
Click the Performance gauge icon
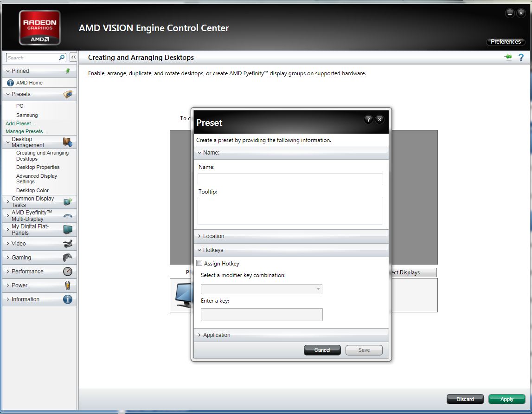(68, 272)
